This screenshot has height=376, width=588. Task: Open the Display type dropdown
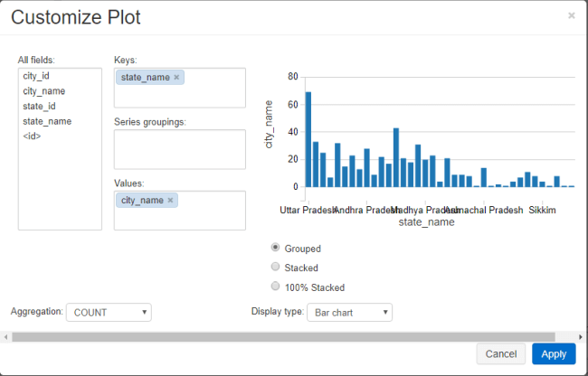point(349,313)
